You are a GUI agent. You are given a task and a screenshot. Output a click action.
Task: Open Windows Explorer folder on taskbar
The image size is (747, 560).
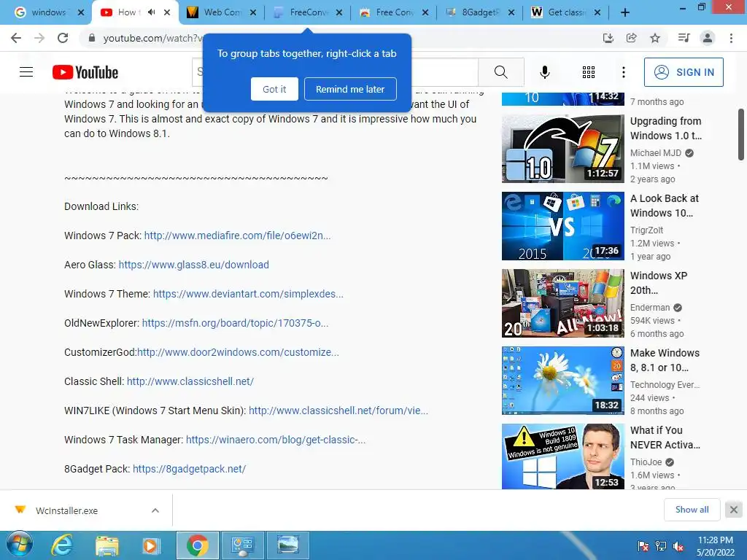point(107,545)
